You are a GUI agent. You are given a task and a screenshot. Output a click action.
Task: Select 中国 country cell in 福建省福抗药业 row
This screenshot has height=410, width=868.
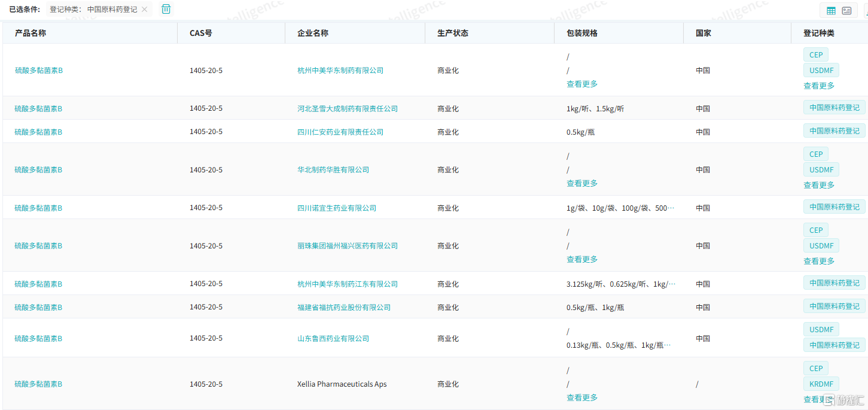click(703, 307)
